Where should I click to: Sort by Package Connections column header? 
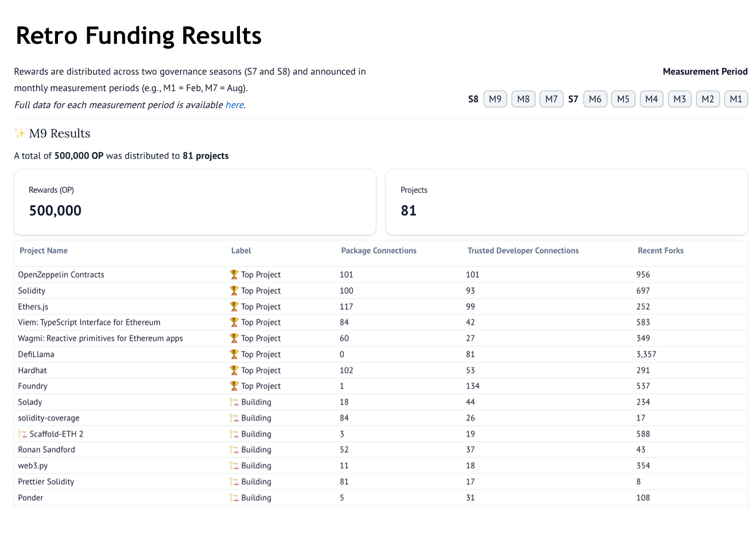coord(379,251)
